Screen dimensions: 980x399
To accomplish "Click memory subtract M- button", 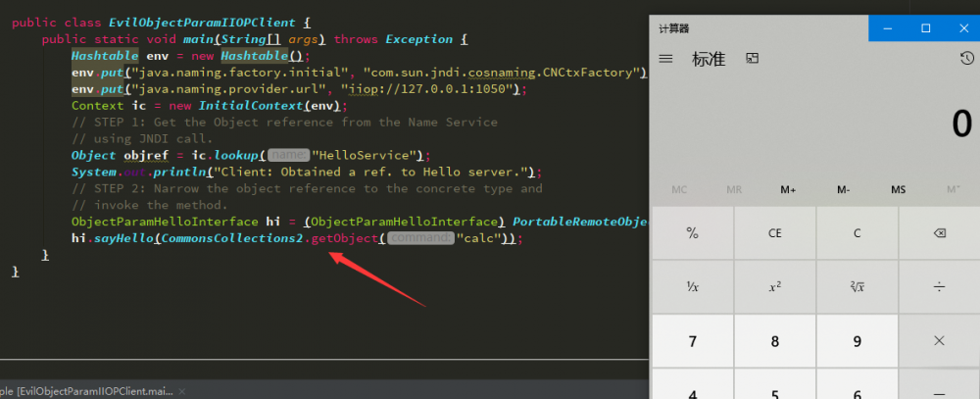I will pyautogui.click(x=843, y=189).
